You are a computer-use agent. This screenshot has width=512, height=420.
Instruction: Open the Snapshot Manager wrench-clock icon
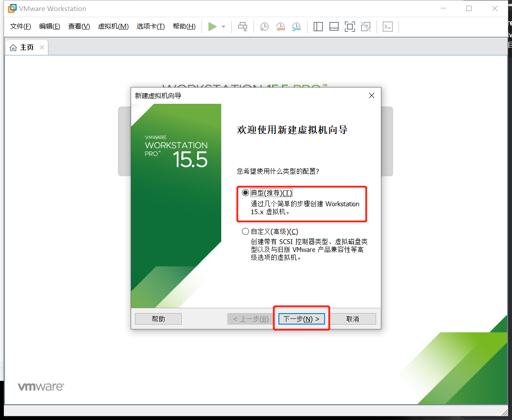click(x=296, y=26)
